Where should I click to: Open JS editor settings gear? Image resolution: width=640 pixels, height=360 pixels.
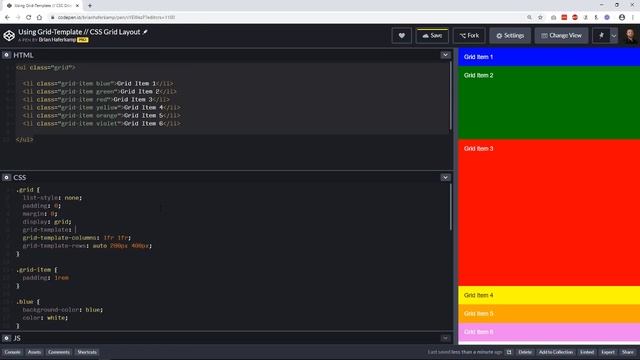point(6,338)
